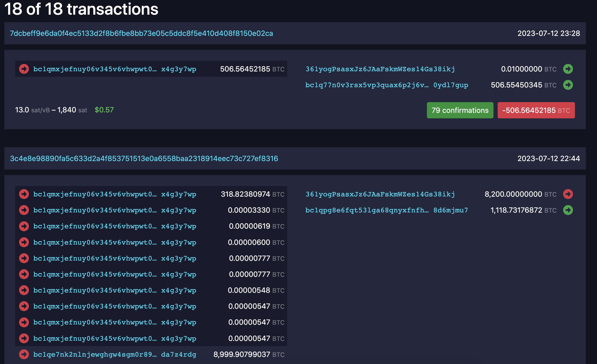Screen dimensions: 597x364
Task: Click the red input arrow next to 0.00000619 BTC
Action: pyautogui.click(x=24, y=226)
